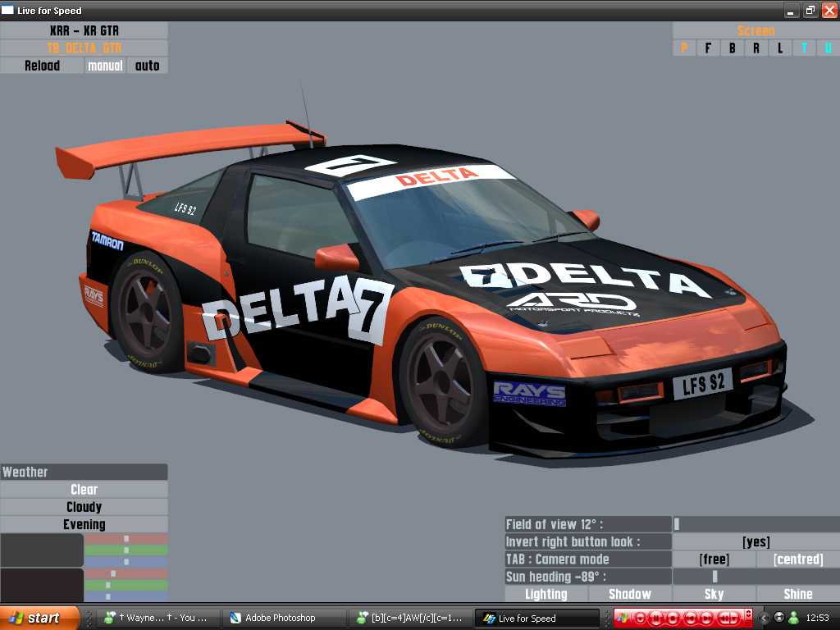The width and height of the screenshot is (840, 630).
Task: Open the Shadow settings tab
Action: (630, 594)
